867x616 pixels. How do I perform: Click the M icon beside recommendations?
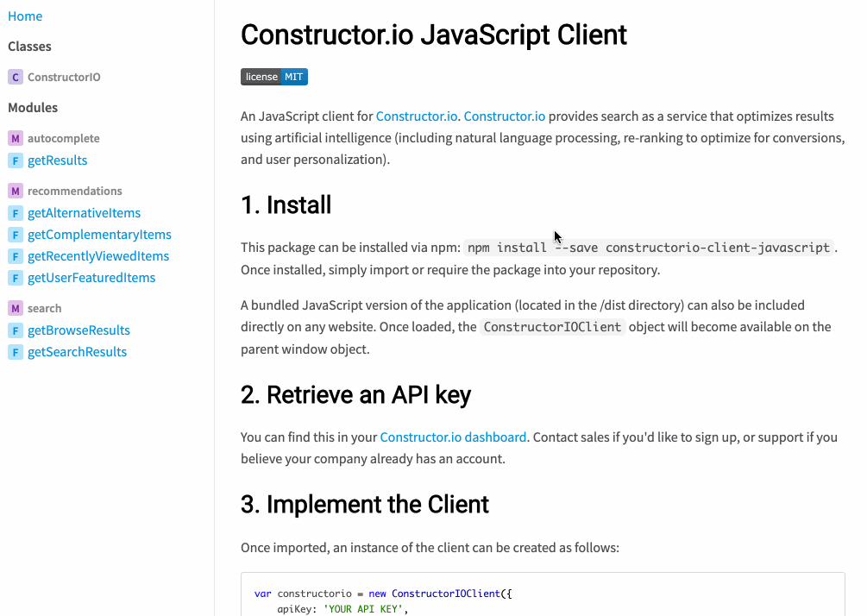point(16,191)
